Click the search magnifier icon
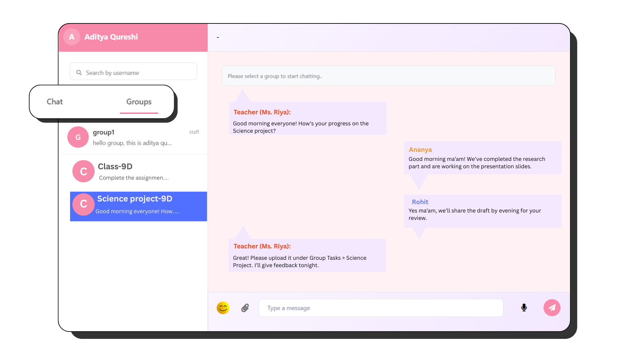This screenshot has height=362, width=644. click(x=78, y=72)
